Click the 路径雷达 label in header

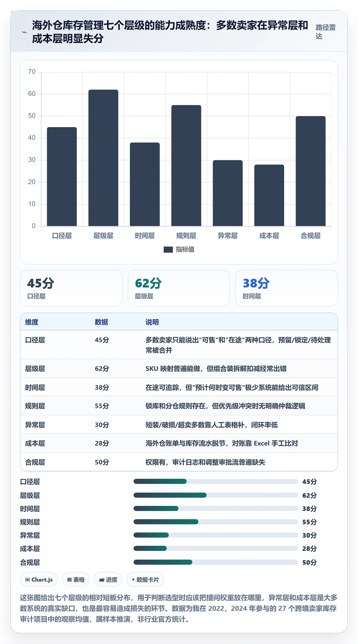tap(326, 32)
